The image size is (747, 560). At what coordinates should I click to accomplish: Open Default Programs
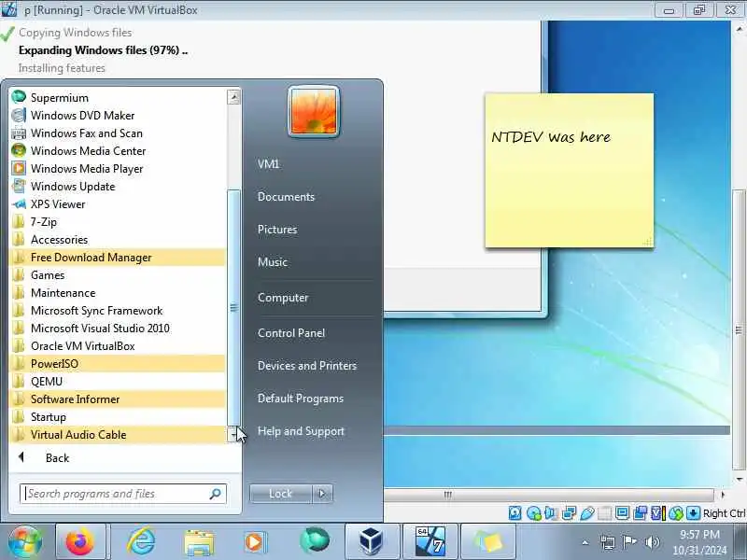[x=300, y=399]
